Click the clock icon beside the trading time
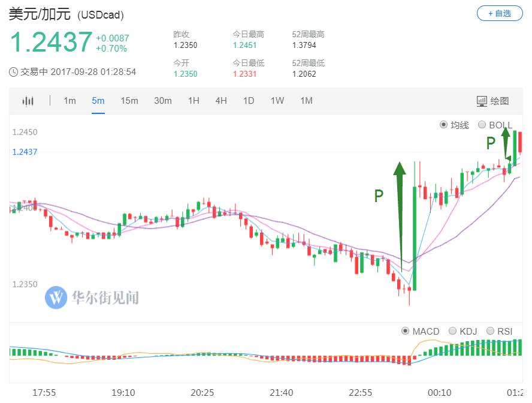532x403 pixels. pos(12,71)
